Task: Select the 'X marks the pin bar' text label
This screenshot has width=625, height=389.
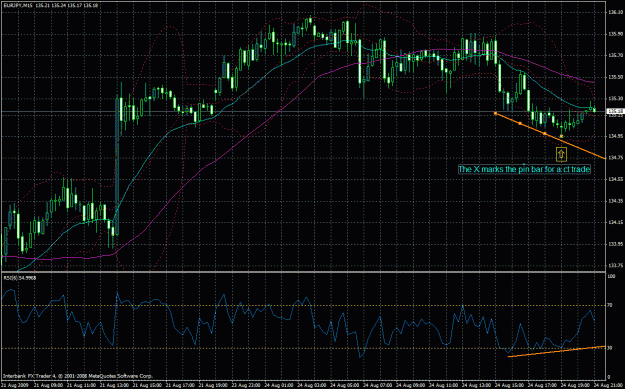Action: [524, 169]
